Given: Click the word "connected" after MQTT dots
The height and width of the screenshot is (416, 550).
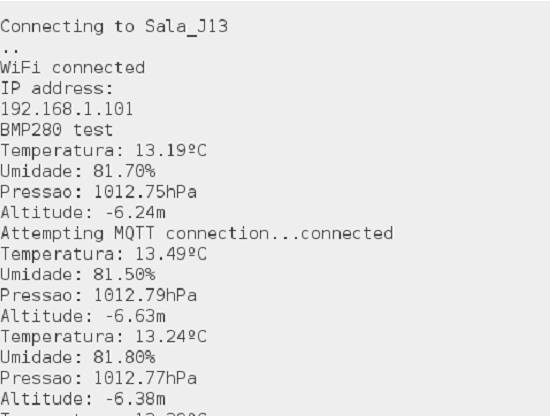Looking at the screenshot, I should tap(347, 233).
